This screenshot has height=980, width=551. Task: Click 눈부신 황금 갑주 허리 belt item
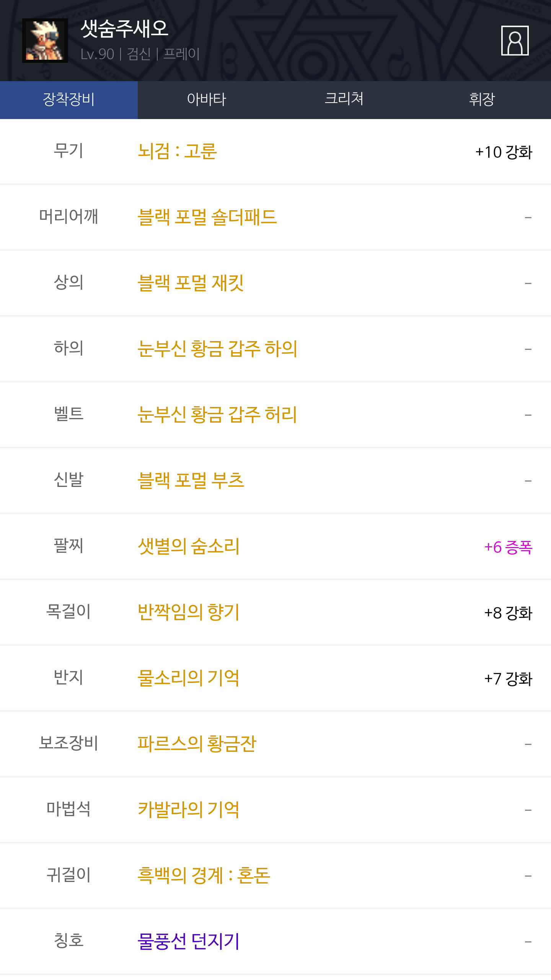click(x=217, y=415)
